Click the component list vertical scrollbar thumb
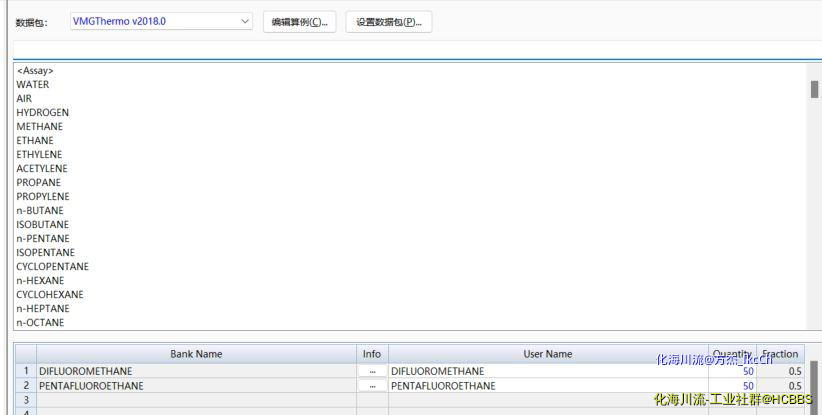Image resolution: width=822 pixels, height=415 pixels. pyautogui.click(x=814, y=89)
